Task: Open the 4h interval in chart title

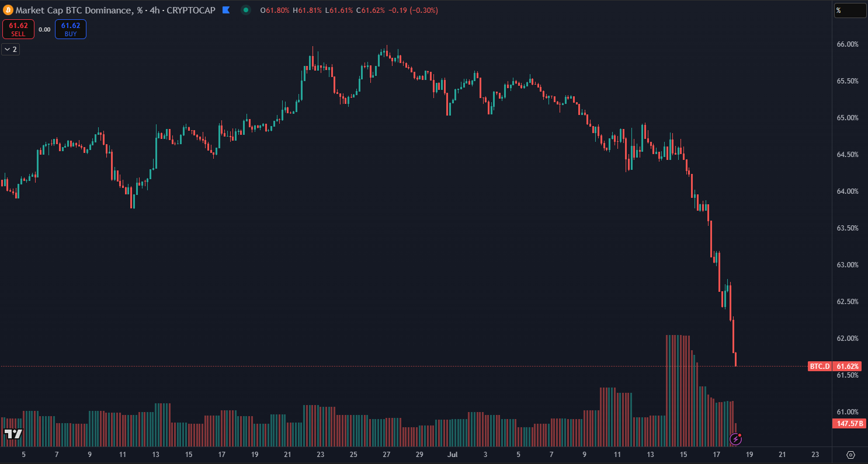Action: click(x=154, y=10)
